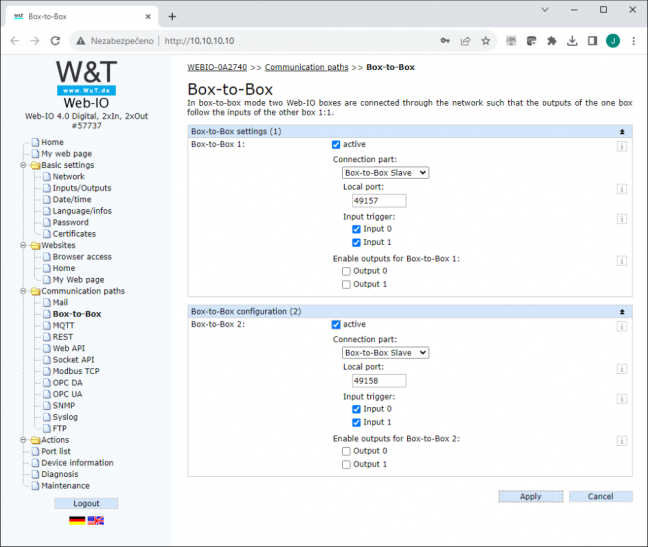Viewport: 648px width, 547px height.
Task: Open Chrome tab search chevron
Action: click(545, 10)
